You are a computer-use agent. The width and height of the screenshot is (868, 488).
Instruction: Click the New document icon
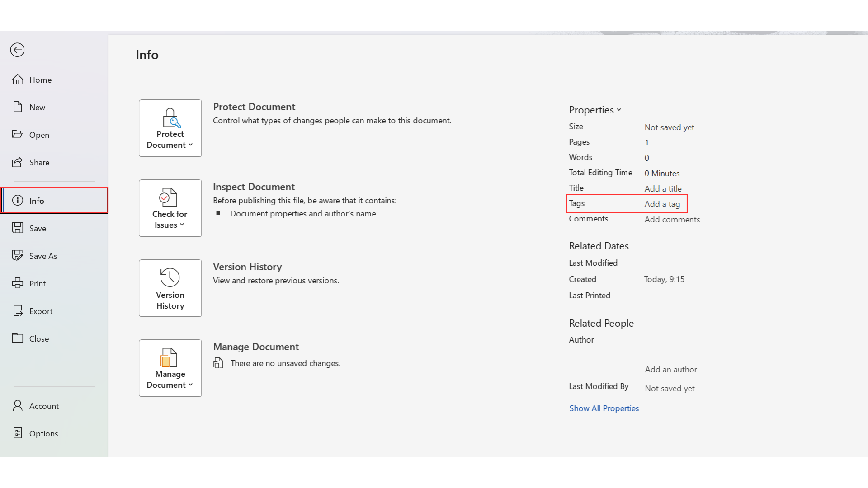point(18,107)
